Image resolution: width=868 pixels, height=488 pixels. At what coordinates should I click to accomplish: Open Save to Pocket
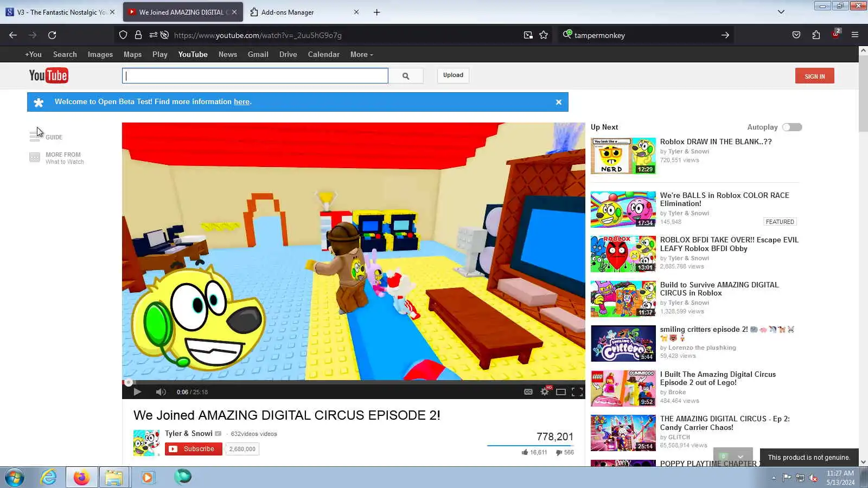[796, 35]
